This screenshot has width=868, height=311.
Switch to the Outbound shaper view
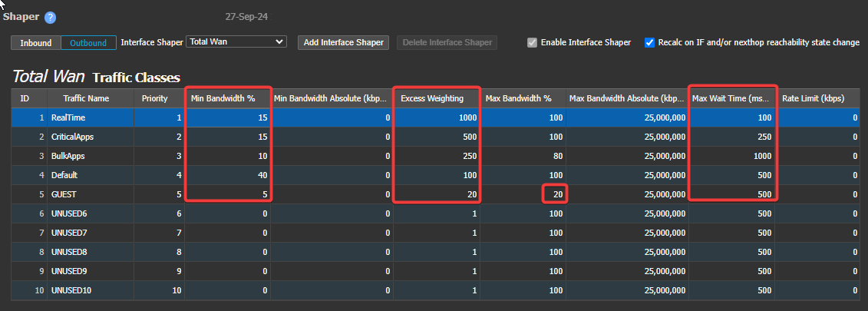click(x=88, y=43)
